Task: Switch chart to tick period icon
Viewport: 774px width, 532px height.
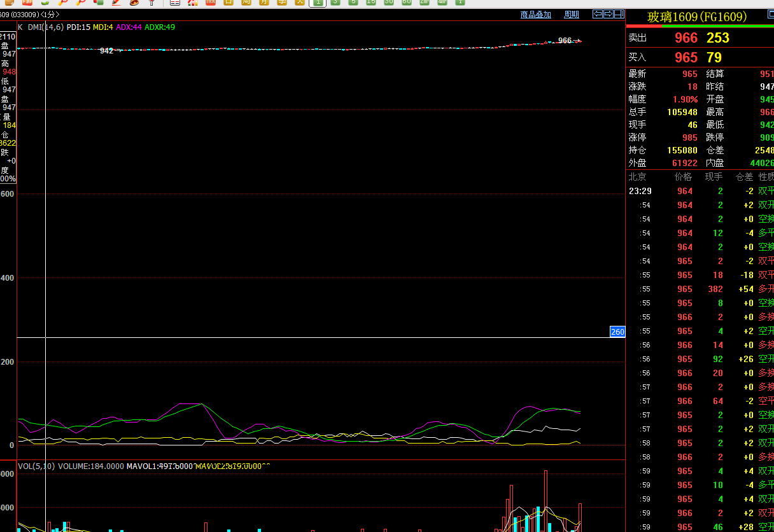Action: 211,3
